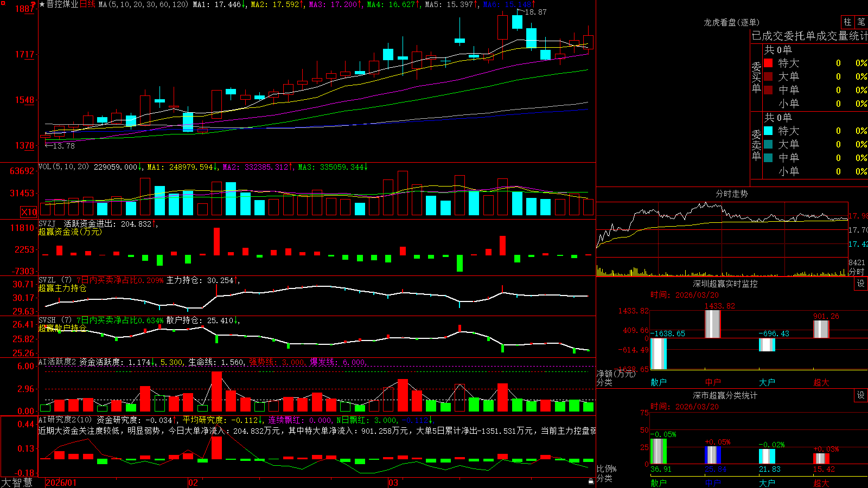Click the MA2: 17.592 value
This screenshot has width=868, height=488.
275,4
